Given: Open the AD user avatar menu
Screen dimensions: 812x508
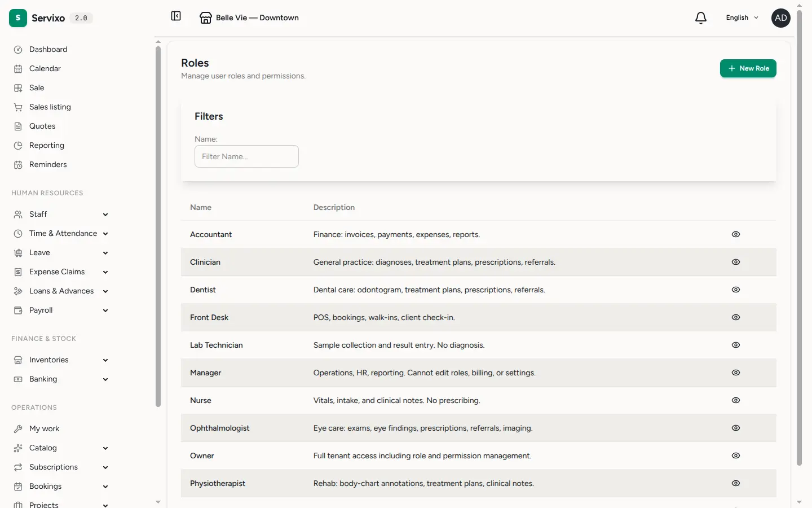Looking at the screenshot, I should point(781,18).
